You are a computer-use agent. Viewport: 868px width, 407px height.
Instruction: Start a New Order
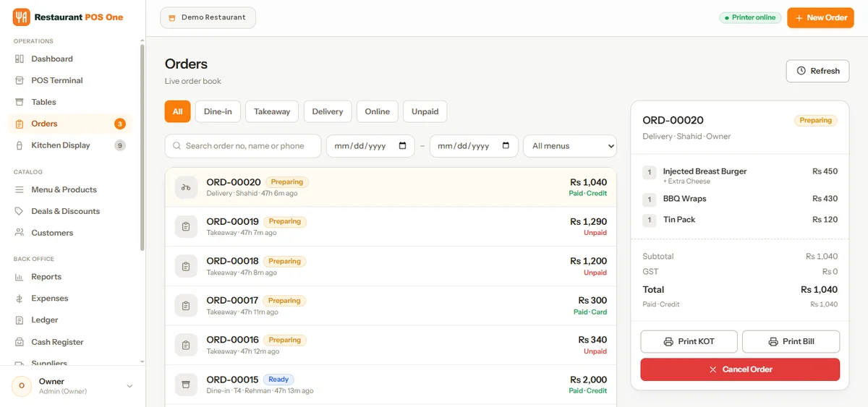coord(820,17)
